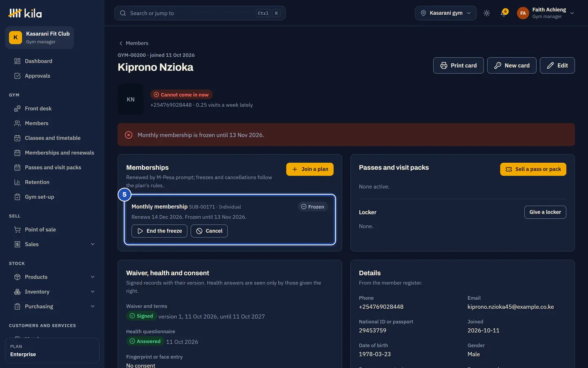Click Sell a pass or pack
Viewport: 588px width, 368px height.
coord(533,169)
